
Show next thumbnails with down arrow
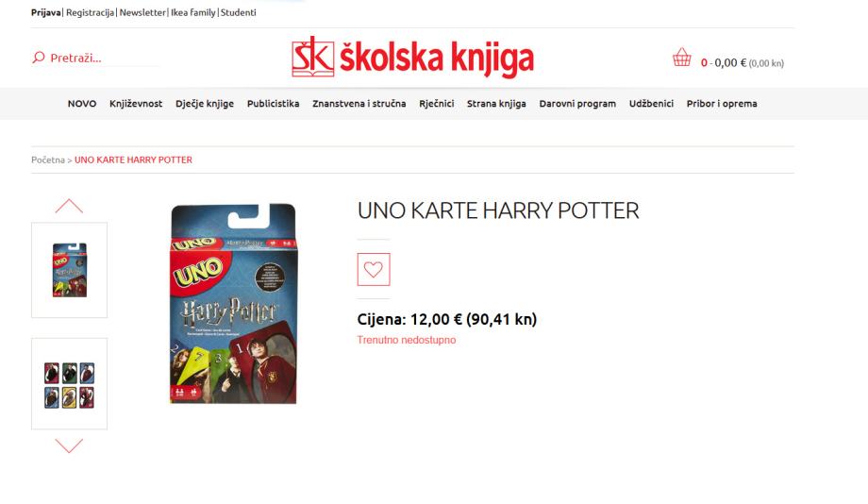point(69,445)
